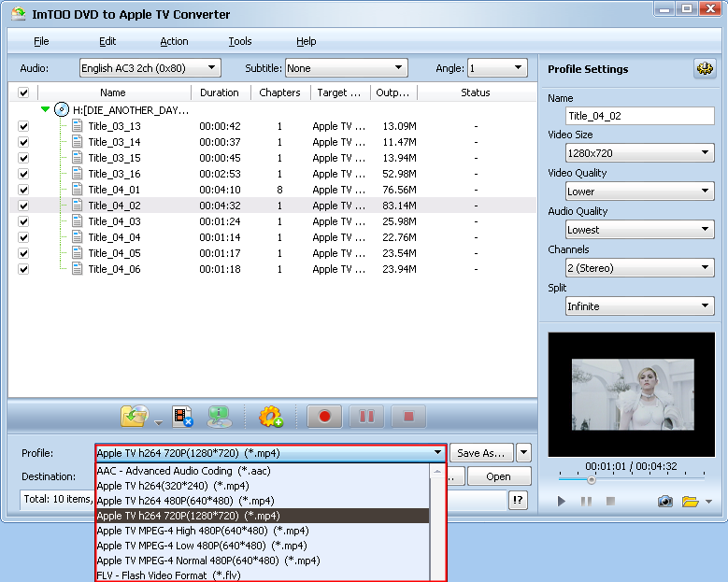Viewport: 728px width, 582px height.
Task: Open the Tools menu
Action: [x=240, y=41]
